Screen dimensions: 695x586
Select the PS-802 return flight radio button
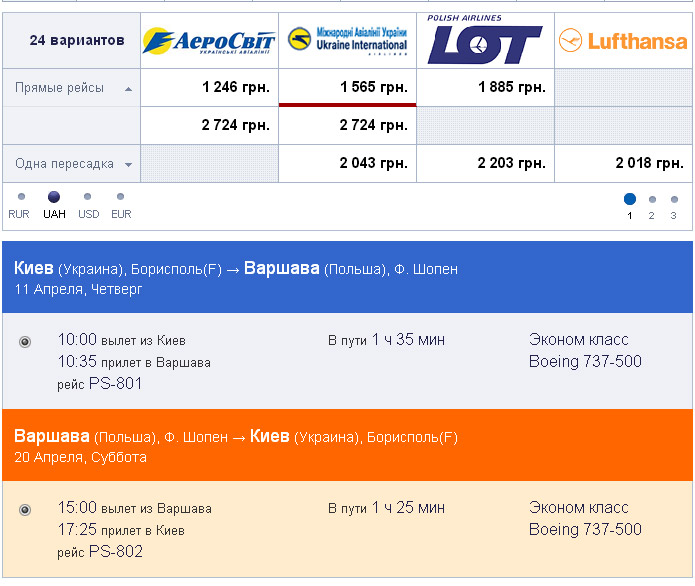tap(25, 510)
